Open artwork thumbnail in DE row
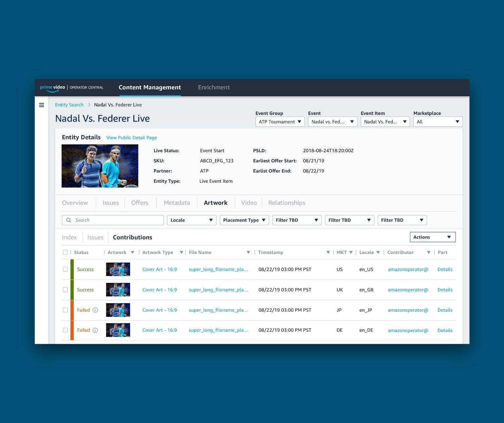The height and width of the screenshot is (423, 504). click(x=118, y=330)
